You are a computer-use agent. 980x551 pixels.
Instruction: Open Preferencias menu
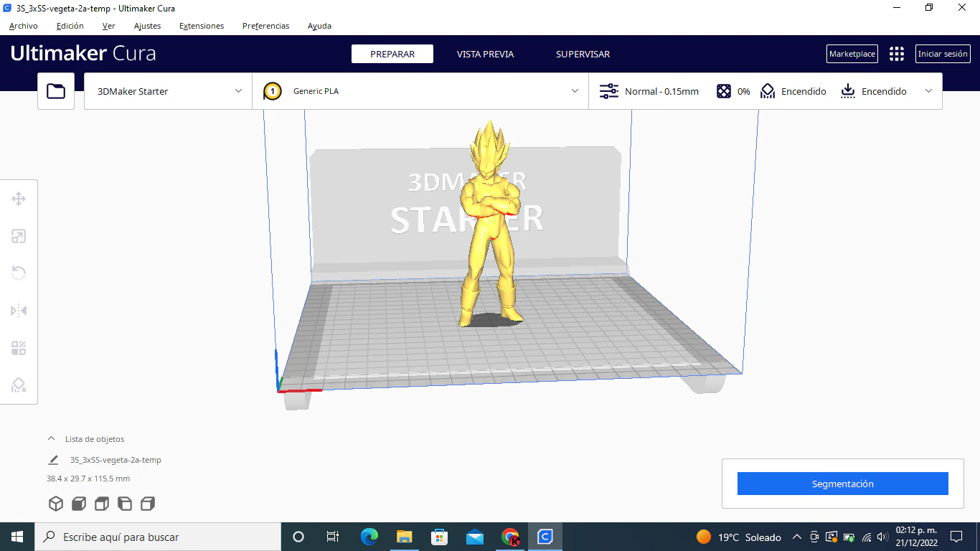click(x=265, y=26)
